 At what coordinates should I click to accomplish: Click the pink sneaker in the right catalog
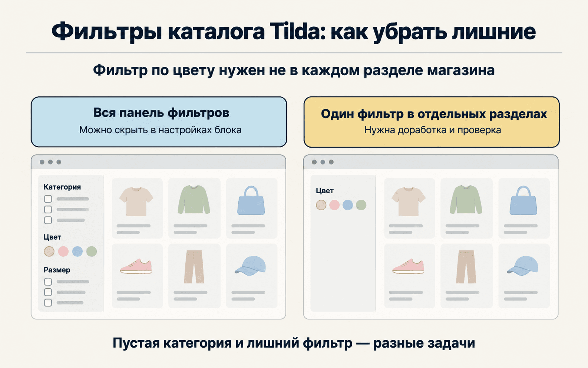tap(408, 266)
